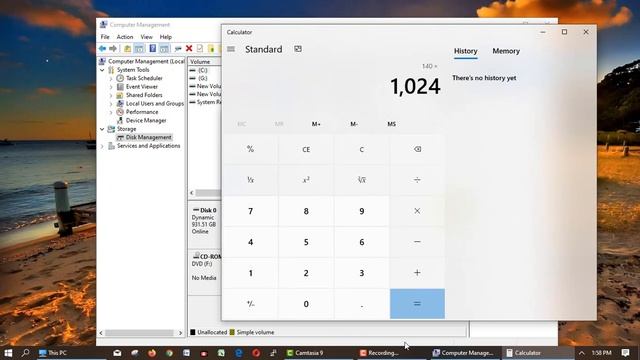Image resolution: width=640 pixels, height=360 pixels.
Task: Expand the Shared Folders node
Action: 111,95
